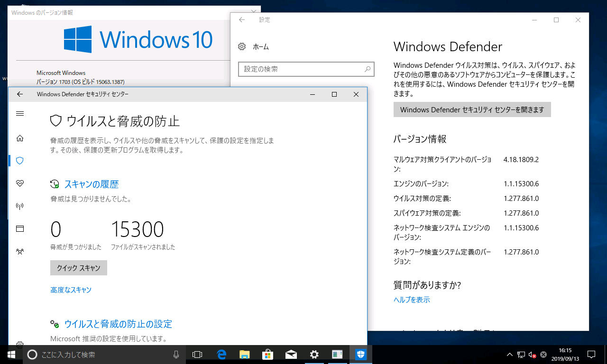Open Task View from taskbar
This screenshot has width=607, height=364.
pos(197,355)
